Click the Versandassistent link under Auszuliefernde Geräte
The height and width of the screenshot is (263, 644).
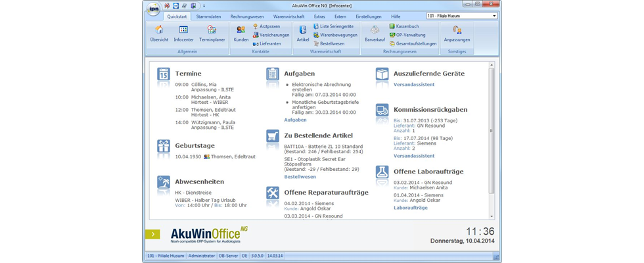pos(414,85)
